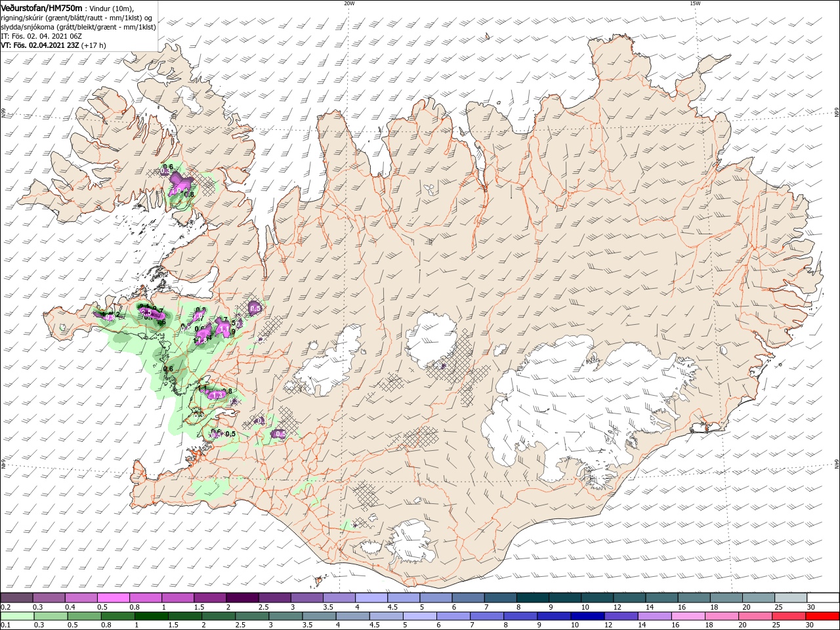Pick the 2.5 swatch in the rain legend row
840x630 pixels.
tap(252, 616)
